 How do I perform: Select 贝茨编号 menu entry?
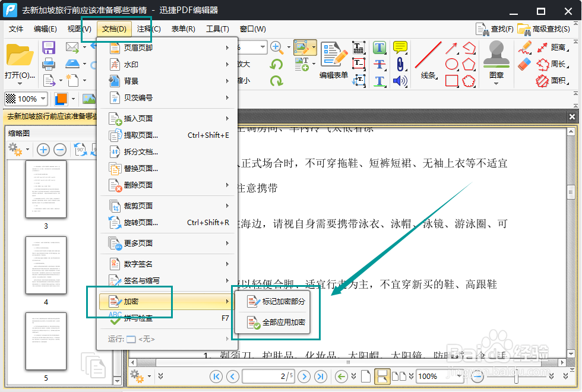point(168,97)
